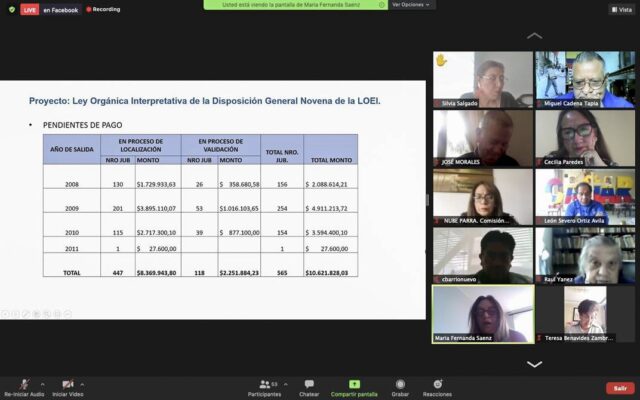Start recording with the Grabar icon

point(400,384)
